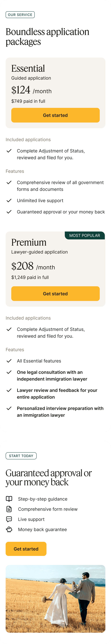Click the checkmark beside Lawyer review and feedback
This screenshot has width=111, height=644.
click(9, 390)
